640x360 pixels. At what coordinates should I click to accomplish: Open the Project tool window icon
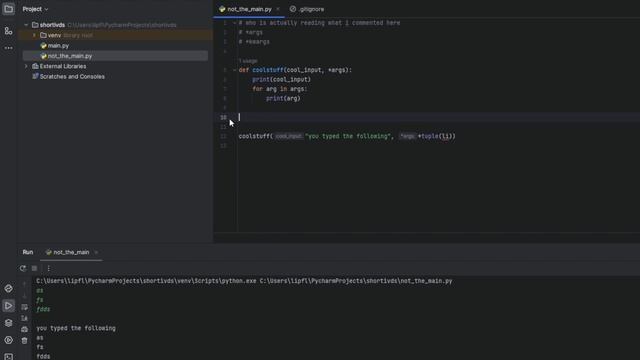[x=8, y=9]
